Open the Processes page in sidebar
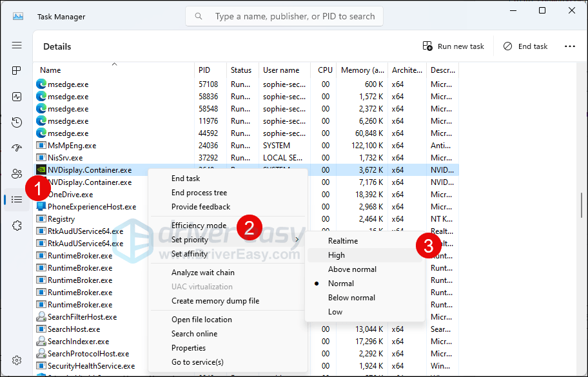588x377 pixels. 17,71
